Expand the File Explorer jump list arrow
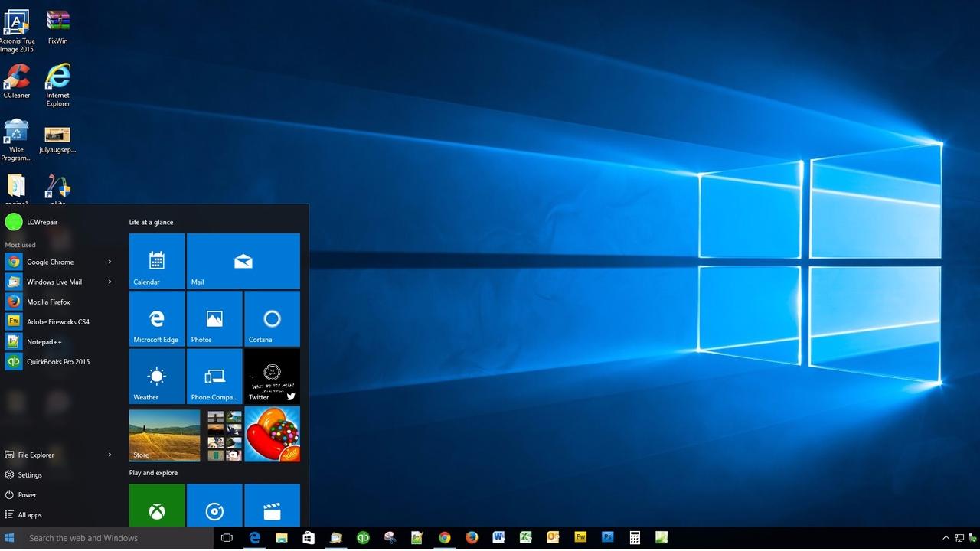Image resolution: width=980 pixels, height=551 pixels. (109, 455)
